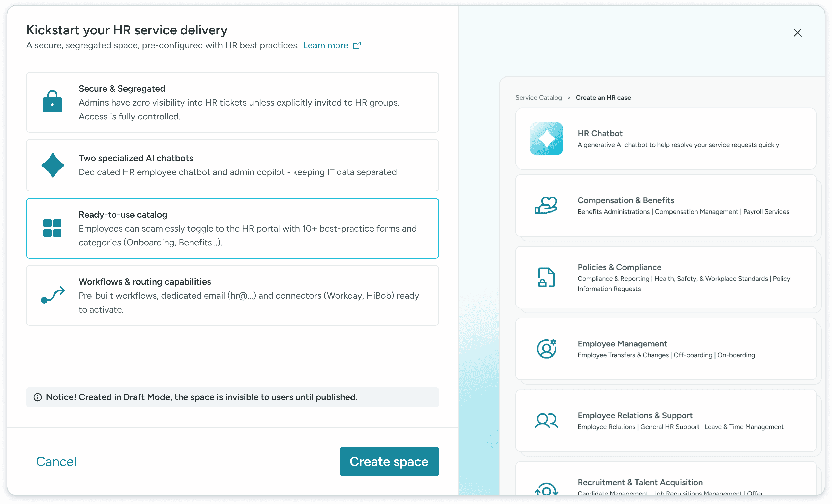Image resolution: width=832 pixels, height=504 pixels.
Task: Click the four-square catalog grid icon
Action: (x=52, y=228)
